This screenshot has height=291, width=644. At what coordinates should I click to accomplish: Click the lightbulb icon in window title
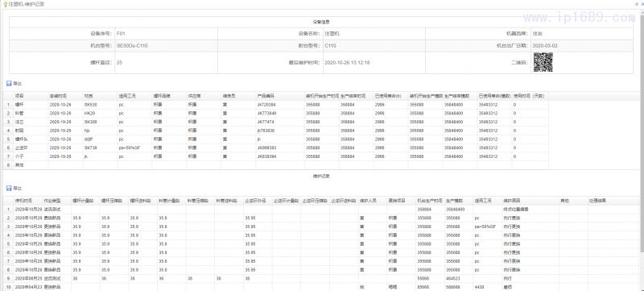pos(5,4)
